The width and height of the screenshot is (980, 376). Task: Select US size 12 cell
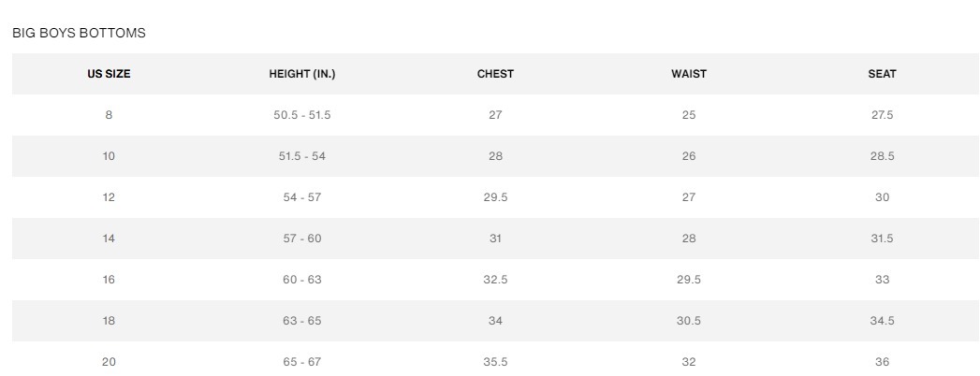[x=109, y=197]
